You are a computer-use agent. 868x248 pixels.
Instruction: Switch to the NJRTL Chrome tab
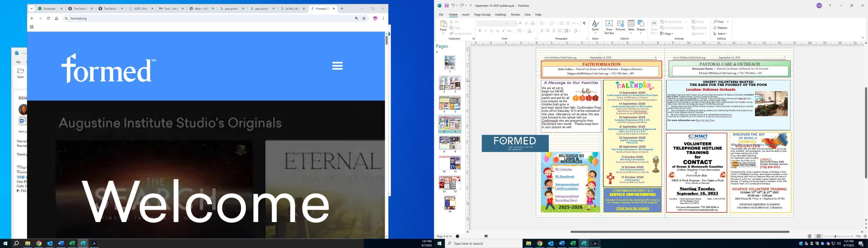point(141,9)
